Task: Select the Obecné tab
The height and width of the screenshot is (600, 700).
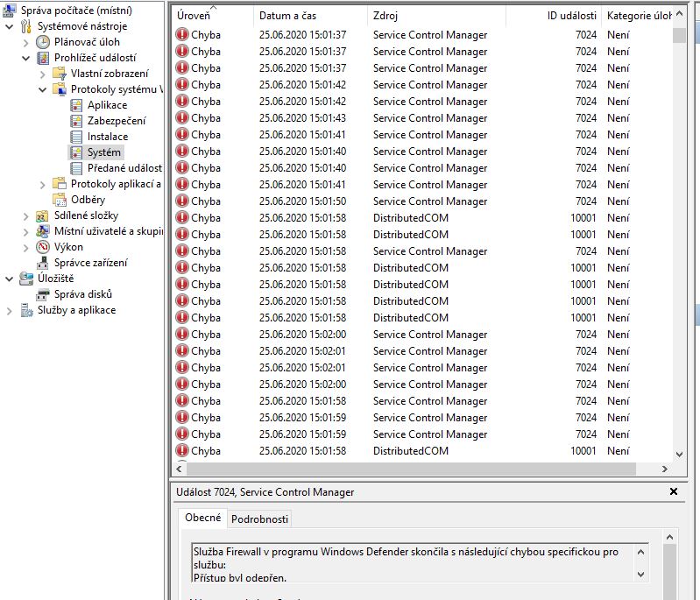Action: [203, 518]
